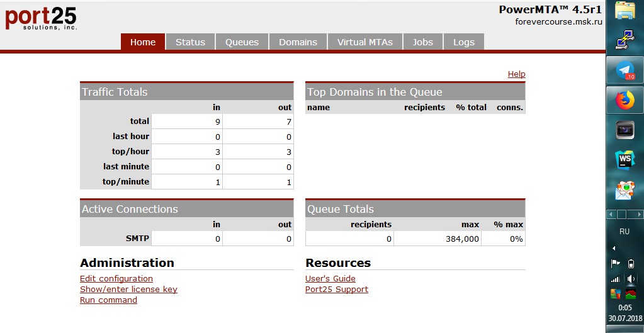Open File Explorer from the taskbar
644x333 pixels.
point(624,11)
